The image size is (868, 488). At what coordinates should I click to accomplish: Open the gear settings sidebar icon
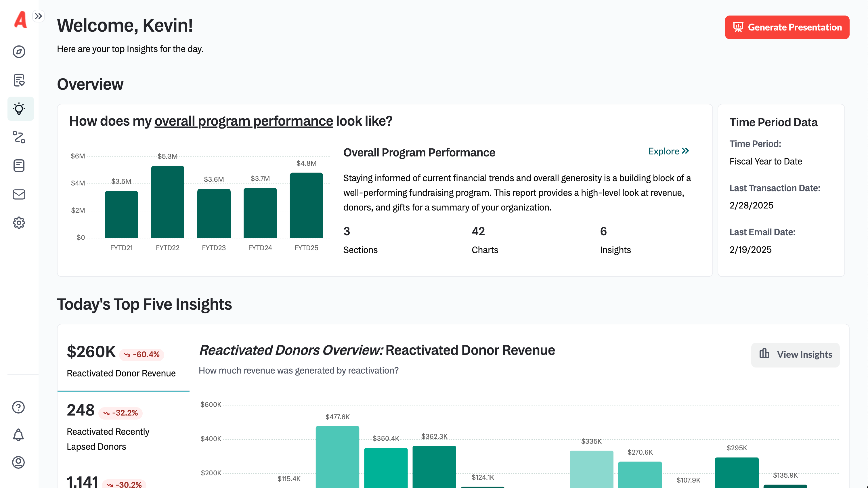click(x=19, y=223)
